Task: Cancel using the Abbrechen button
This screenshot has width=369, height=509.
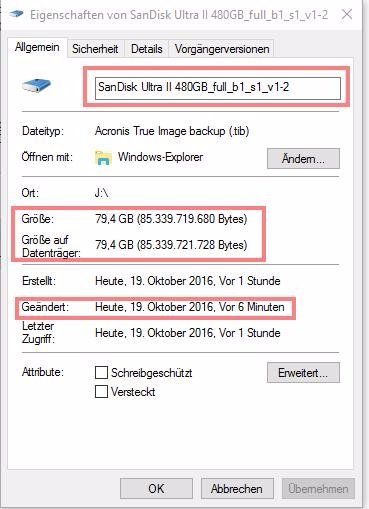Action: click(x=237, y=489)
